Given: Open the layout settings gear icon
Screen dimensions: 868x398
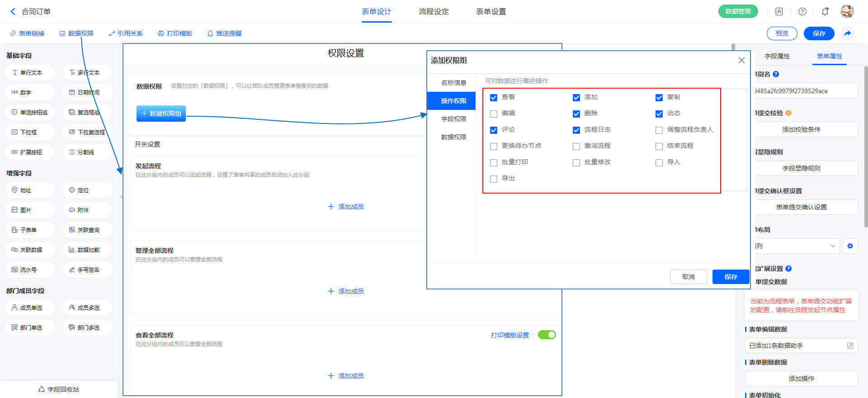Looking at the screenshot, I should 850,246.
